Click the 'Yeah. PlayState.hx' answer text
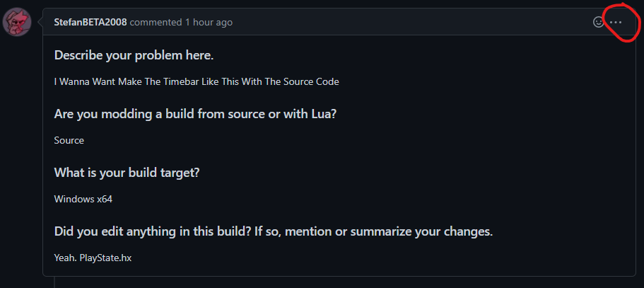Viewport: 644px width, 288px height. (x=93, y=258)
